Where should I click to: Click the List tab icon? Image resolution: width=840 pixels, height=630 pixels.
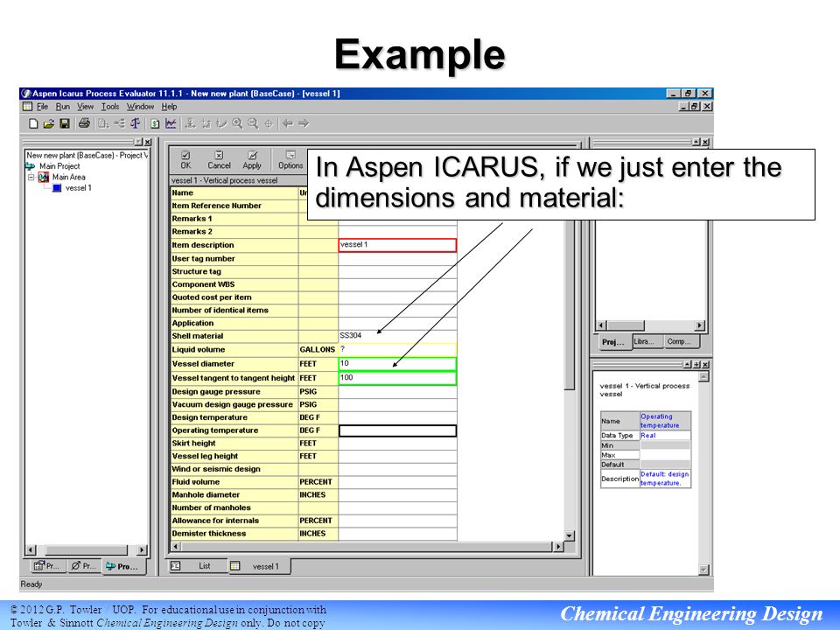pyautogui.click(x=176, y=566)
